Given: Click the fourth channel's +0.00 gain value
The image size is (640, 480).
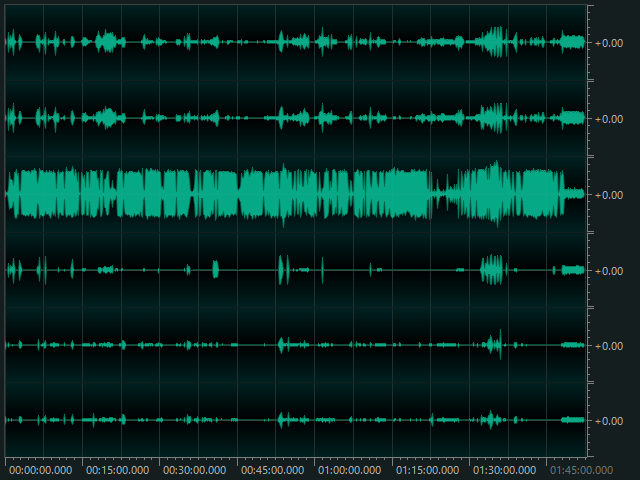Looking at the screenshot, I should point(609,271).
